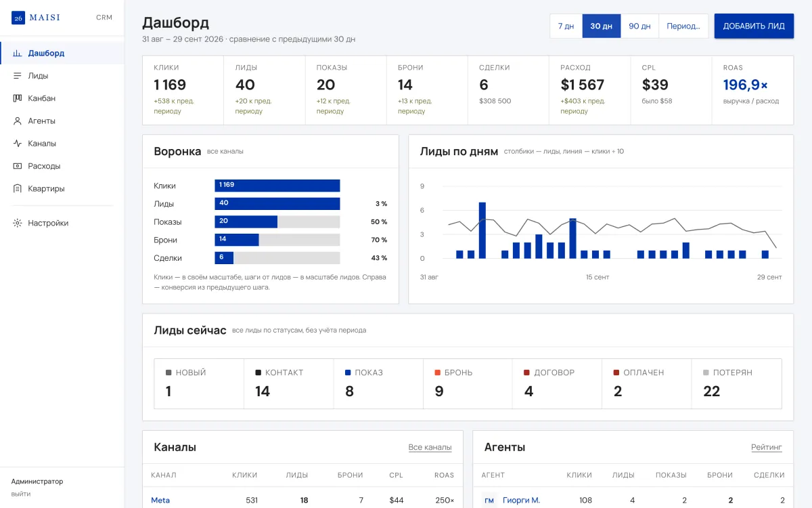Click the ДОГОВОР status card
Viewport: 812px width, 508px height.
[x=558, y=384]
